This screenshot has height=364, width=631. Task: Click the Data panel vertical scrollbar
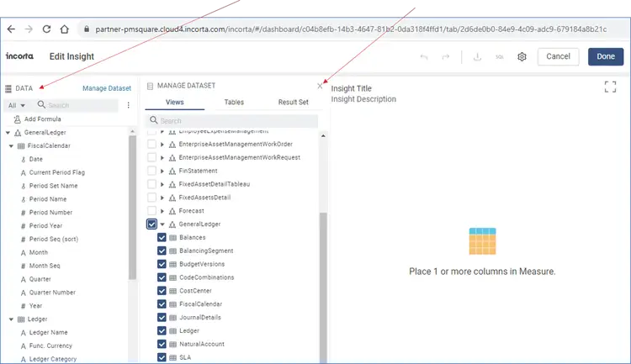(132, 207)
